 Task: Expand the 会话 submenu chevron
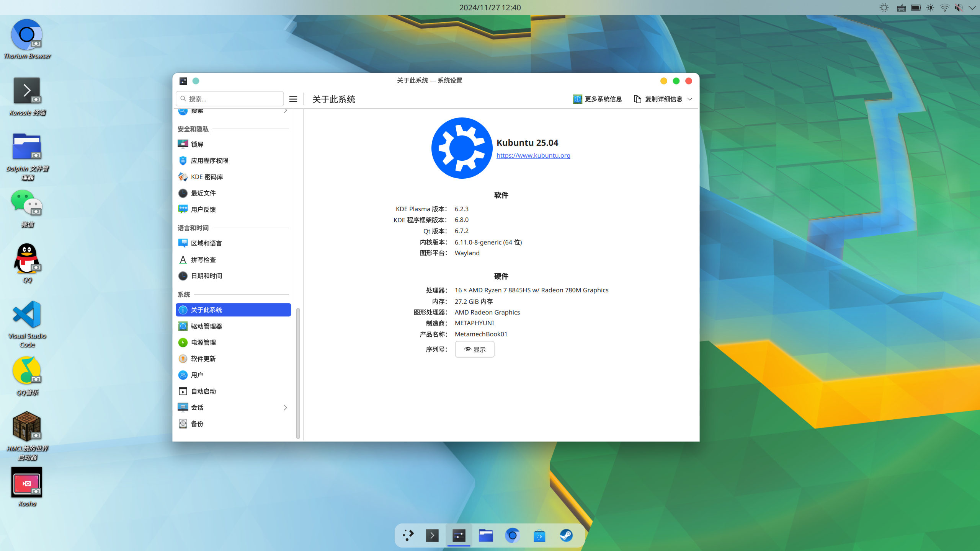click(x=285, y=408)
